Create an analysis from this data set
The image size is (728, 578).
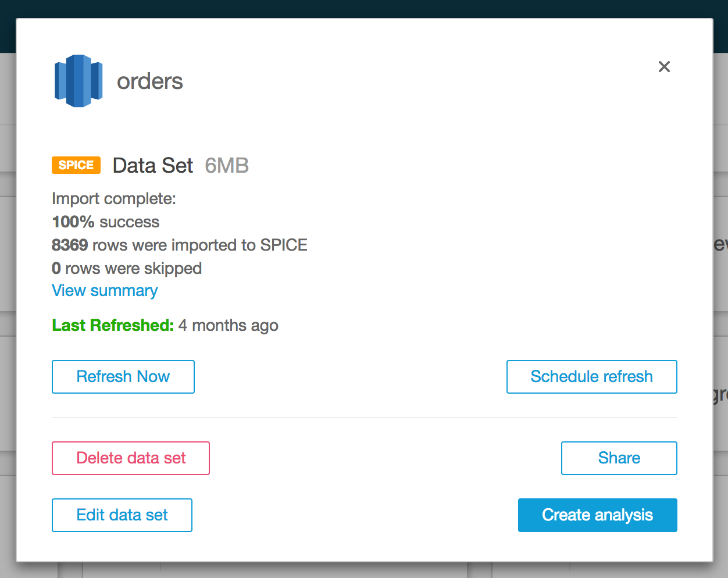[x=597, y=515]
